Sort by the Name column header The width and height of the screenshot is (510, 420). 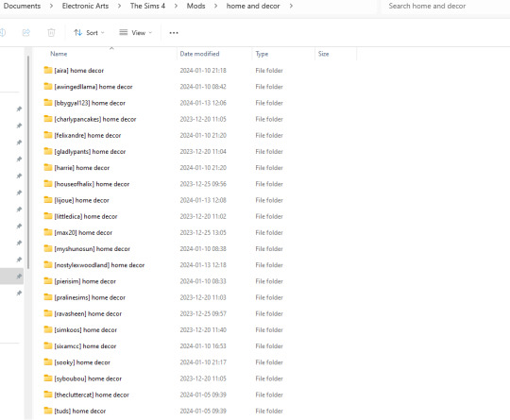pyautogui.click(x=59, y=54)
